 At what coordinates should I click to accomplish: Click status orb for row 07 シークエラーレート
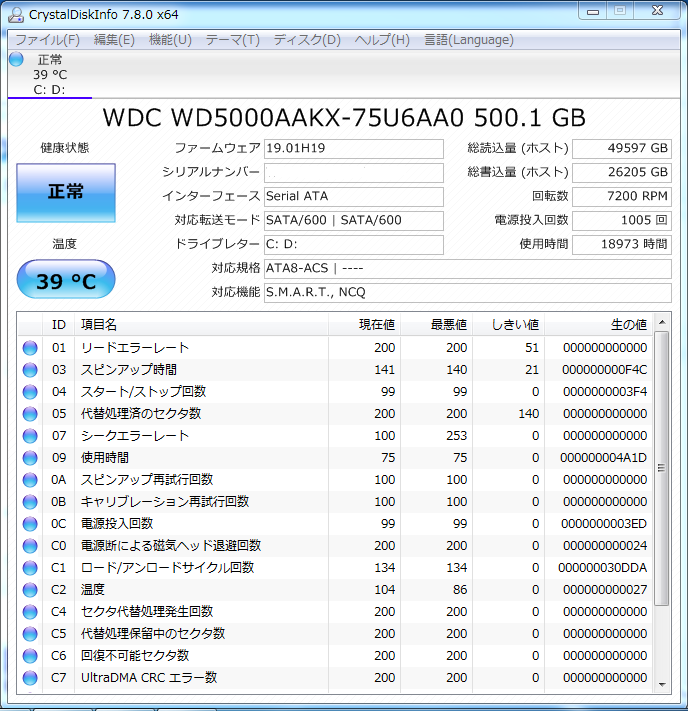click(30, 436)
